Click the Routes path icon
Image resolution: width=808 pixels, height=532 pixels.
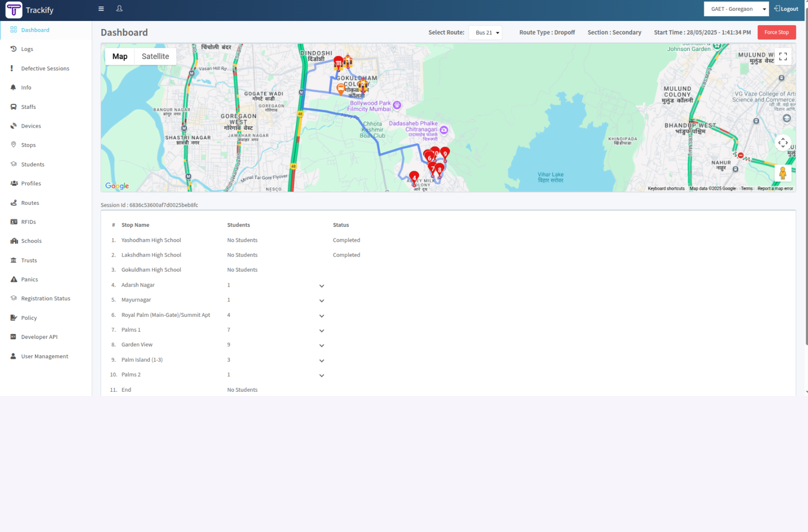coord(14,203)
